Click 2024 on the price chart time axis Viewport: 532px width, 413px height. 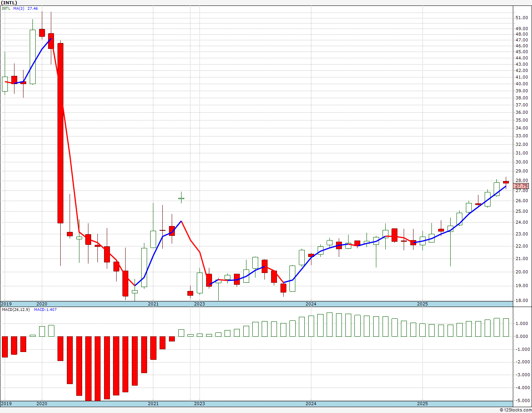click(x=311, y=304)
